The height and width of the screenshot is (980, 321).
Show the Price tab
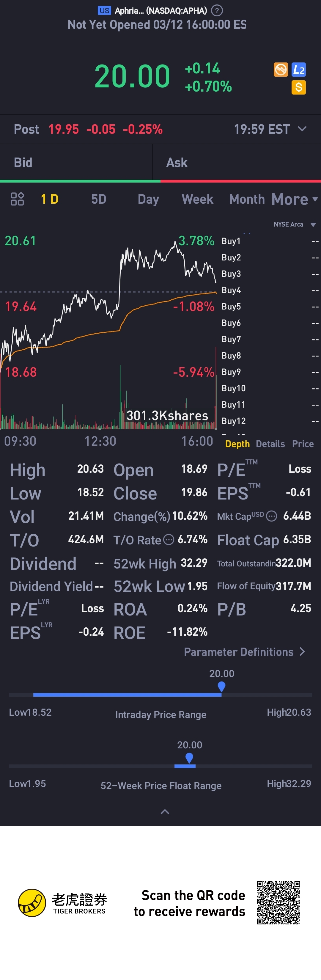click(303, 444)
